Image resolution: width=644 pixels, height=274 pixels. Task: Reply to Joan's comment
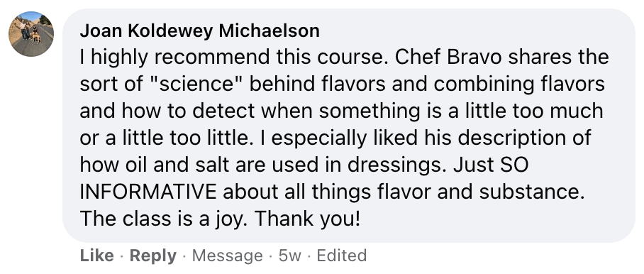pyautogui.click(x=153, y=256)
